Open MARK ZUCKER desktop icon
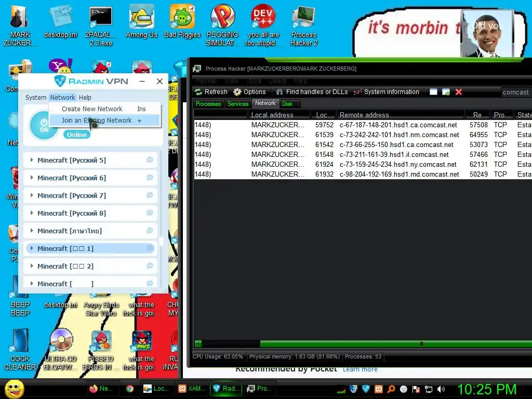532x399 pixels. 20,26
